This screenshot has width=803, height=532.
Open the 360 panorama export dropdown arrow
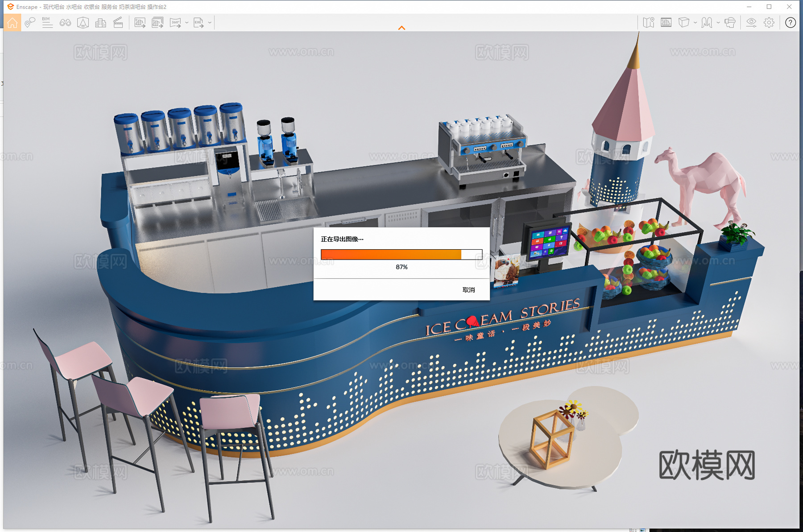tap(186, 22)
